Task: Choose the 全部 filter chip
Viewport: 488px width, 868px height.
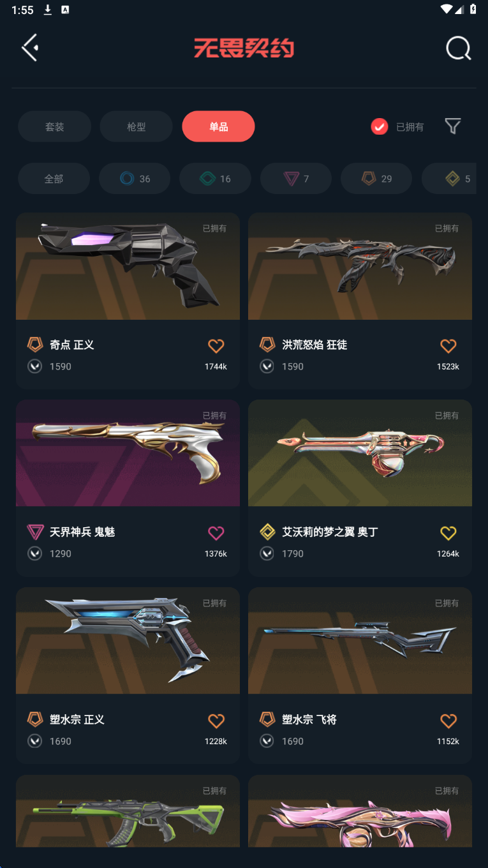Action: coord(54,179)
